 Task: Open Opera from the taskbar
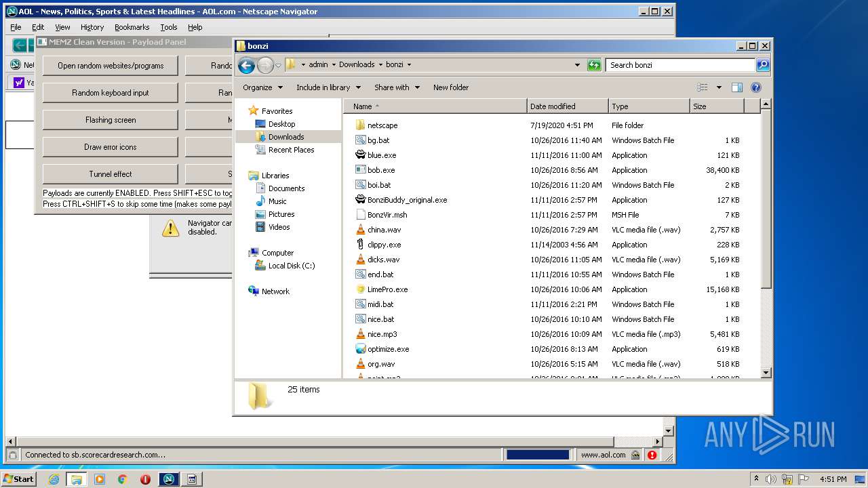pyautogui.click(x=145, y=479)
